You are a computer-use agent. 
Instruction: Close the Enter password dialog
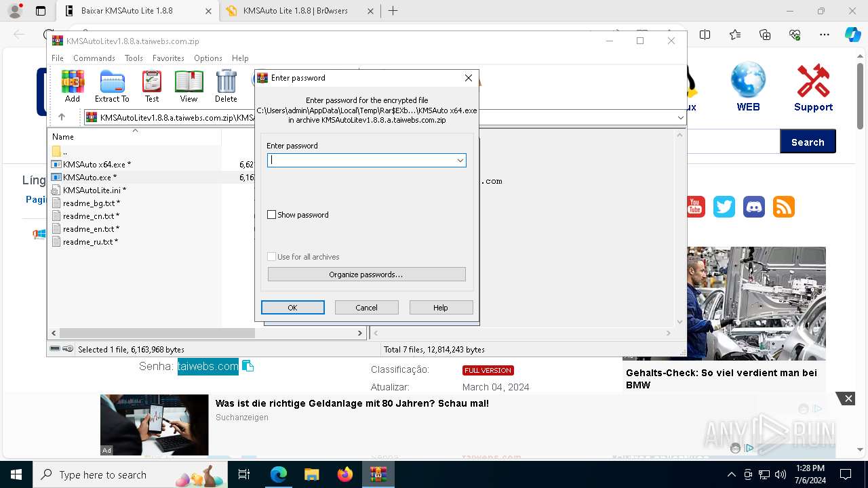tap(468, 78)
